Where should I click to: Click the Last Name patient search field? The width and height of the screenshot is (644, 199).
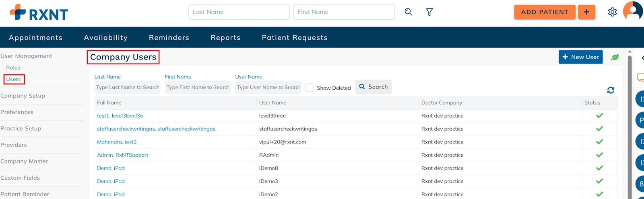pyautogui.click(x=239, y=12)
